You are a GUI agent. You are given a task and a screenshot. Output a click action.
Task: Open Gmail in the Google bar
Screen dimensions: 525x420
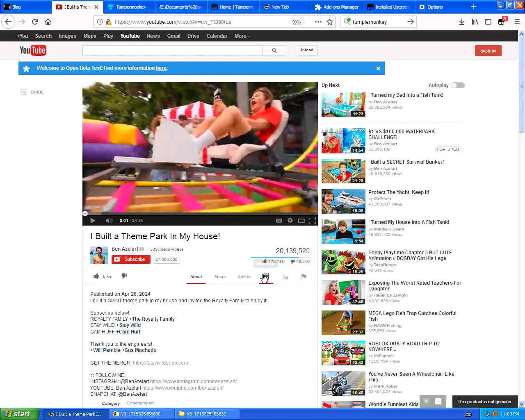[173, 36]
